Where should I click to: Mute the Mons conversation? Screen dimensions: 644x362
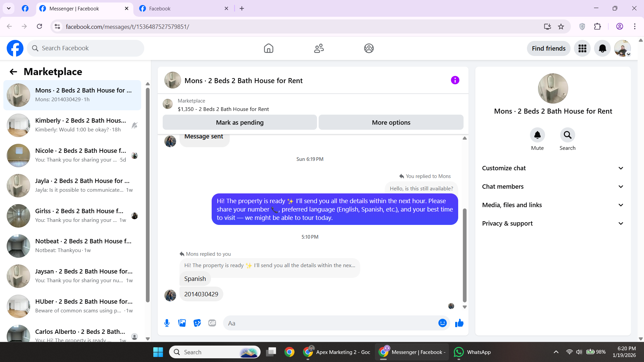(537, 135)
